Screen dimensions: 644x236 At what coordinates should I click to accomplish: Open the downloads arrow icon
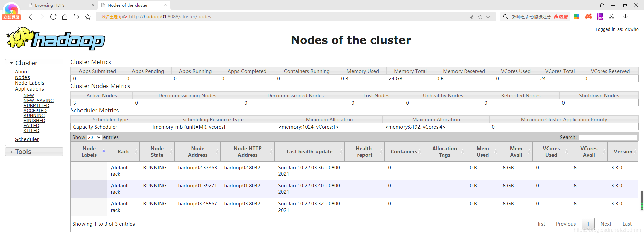coord(626,17)
